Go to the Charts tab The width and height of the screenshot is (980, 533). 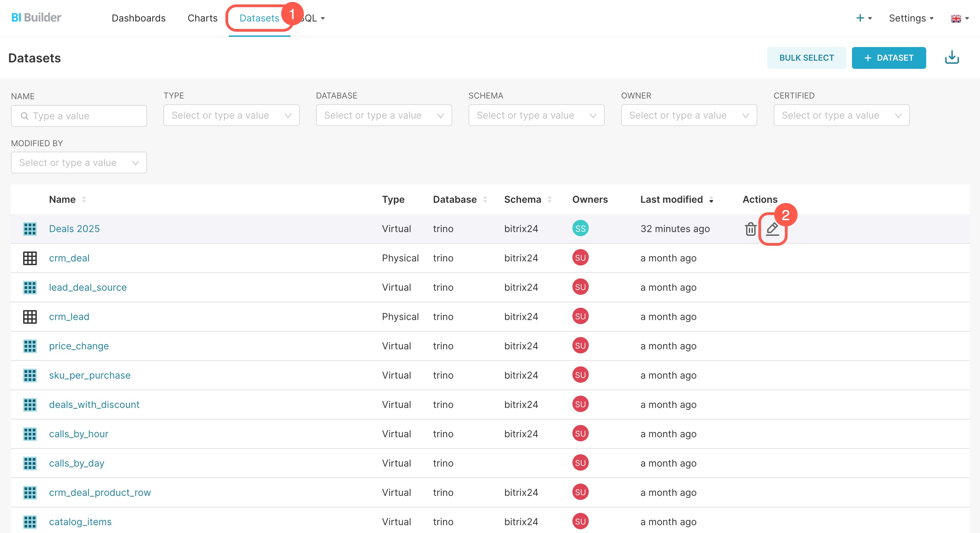tap(202, 18)
